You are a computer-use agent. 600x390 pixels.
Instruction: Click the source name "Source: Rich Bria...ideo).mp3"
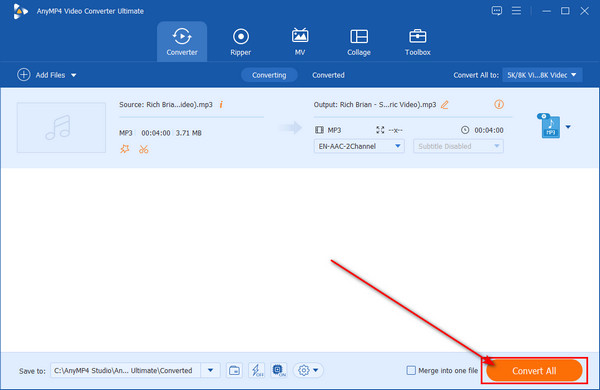(166, 104)
